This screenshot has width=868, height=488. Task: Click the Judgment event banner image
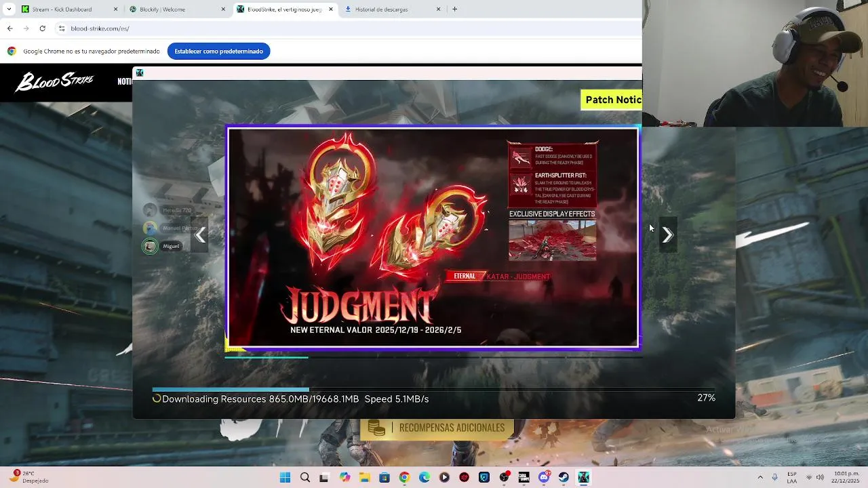(x=433, y=237)
